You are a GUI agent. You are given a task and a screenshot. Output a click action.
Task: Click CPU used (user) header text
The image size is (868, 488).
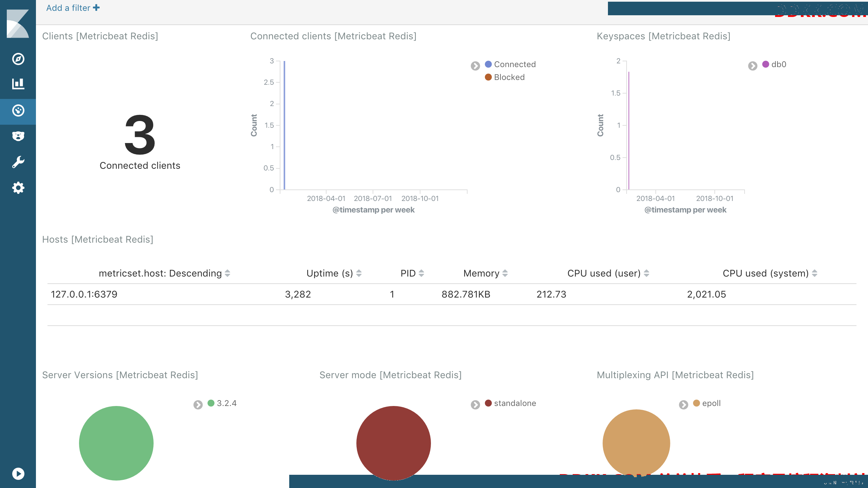click(x=604, y=273)
